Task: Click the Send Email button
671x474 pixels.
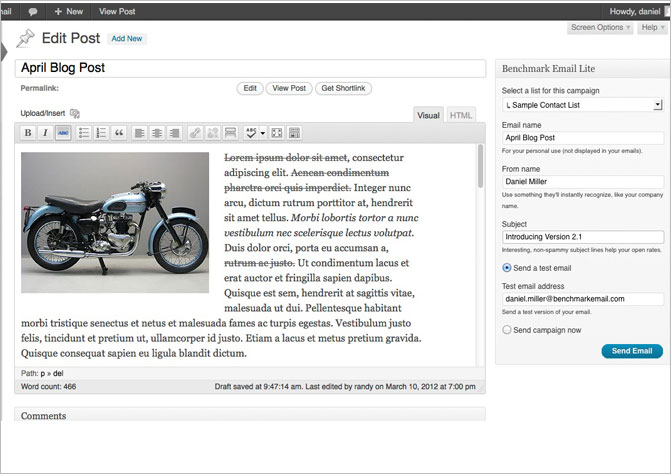Action: click(x=631, y=351)
